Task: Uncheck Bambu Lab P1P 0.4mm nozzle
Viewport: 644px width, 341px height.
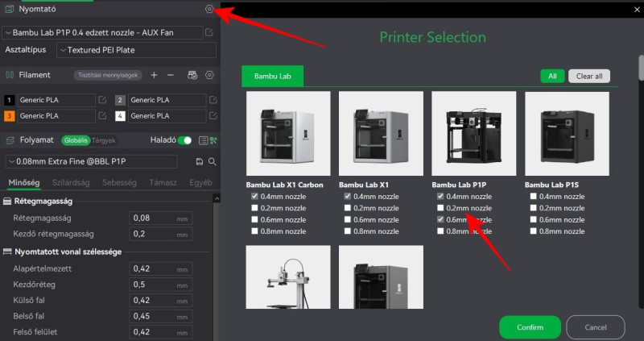Action: click(x=440, y=196)
